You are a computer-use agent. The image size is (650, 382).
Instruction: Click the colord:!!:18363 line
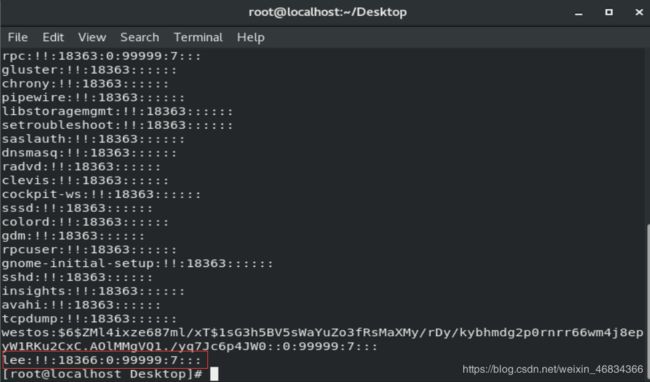click(85, 222)
